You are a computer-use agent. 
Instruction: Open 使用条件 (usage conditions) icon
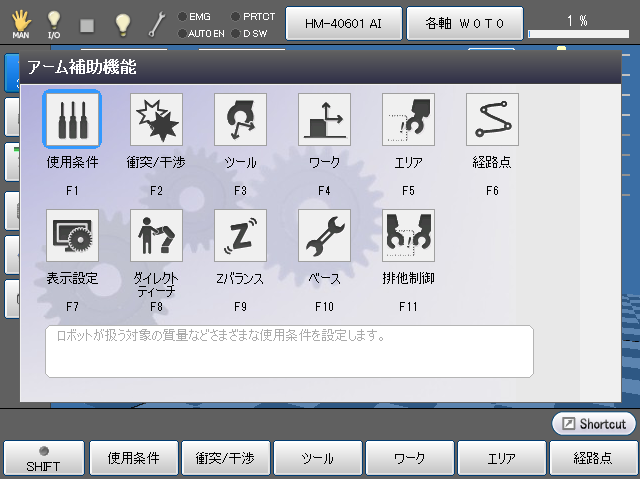pyautogui.click(x=72, y=120)
